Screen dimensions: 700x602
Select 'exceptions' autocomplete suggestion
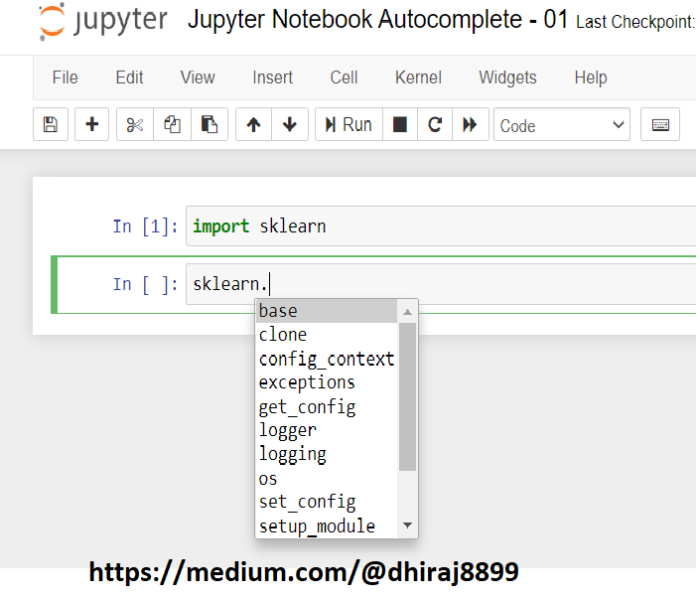click(327, 382)
